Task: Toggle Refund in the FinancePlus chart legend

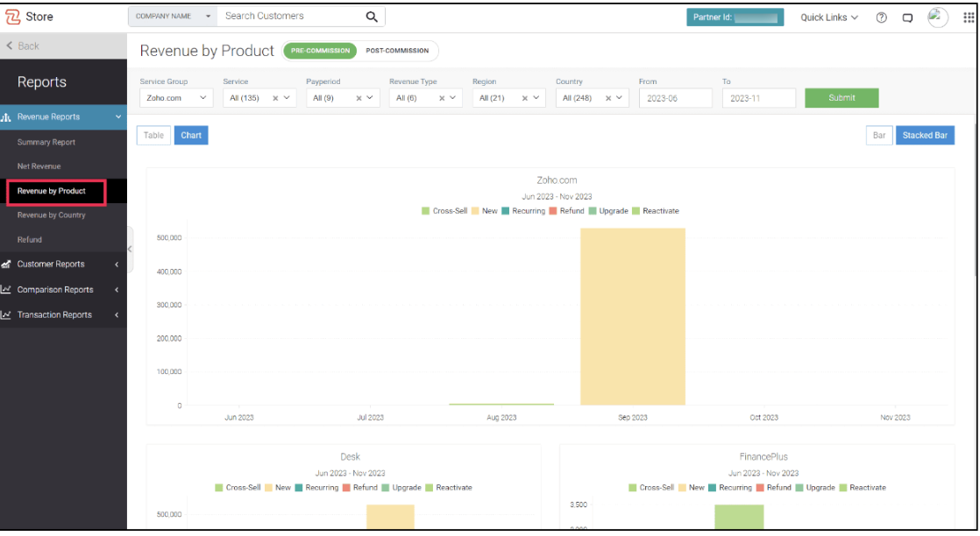Action: coord(774,488)
